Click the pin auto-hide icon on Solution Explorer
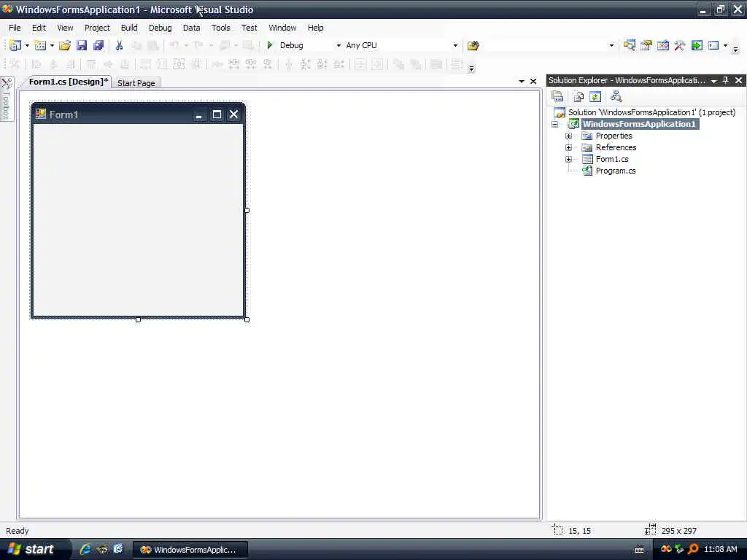Viewport: 747px width, 560px height. 726,80
